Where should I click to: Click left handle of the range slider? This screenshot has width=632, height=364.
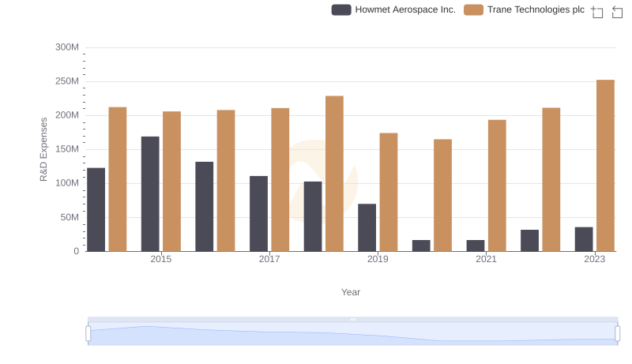(88, 334)
